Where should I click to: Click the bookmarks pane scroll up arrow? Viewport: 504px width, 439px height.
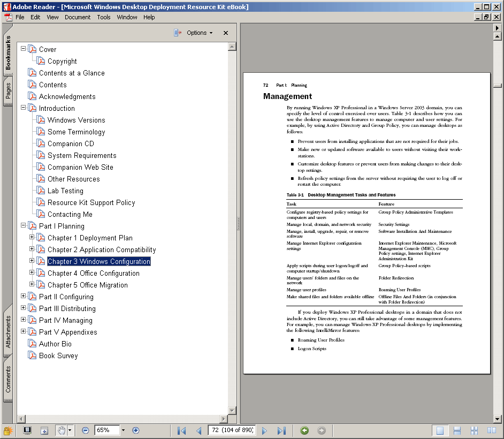click(232, 47)
